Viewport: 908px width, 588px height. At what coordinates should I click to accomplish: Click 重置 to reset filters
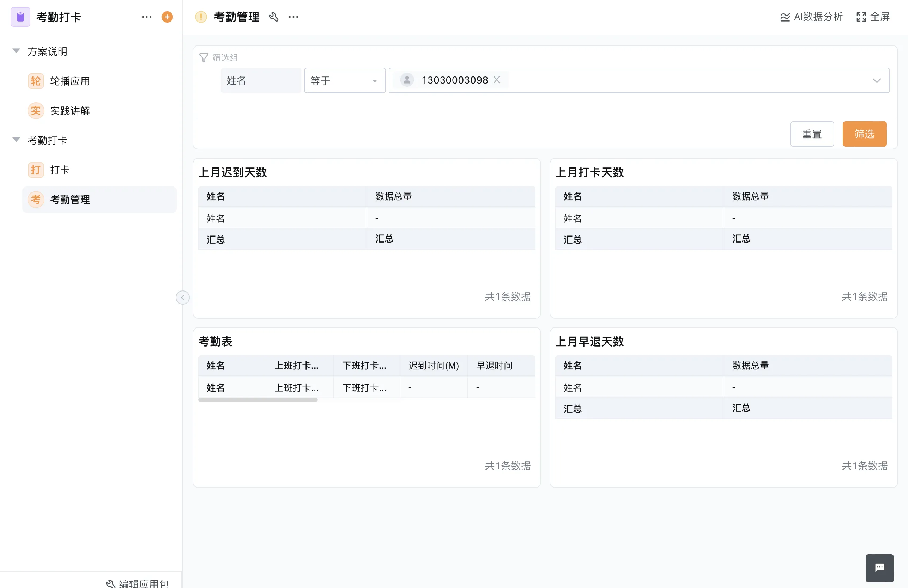(812, 134)
